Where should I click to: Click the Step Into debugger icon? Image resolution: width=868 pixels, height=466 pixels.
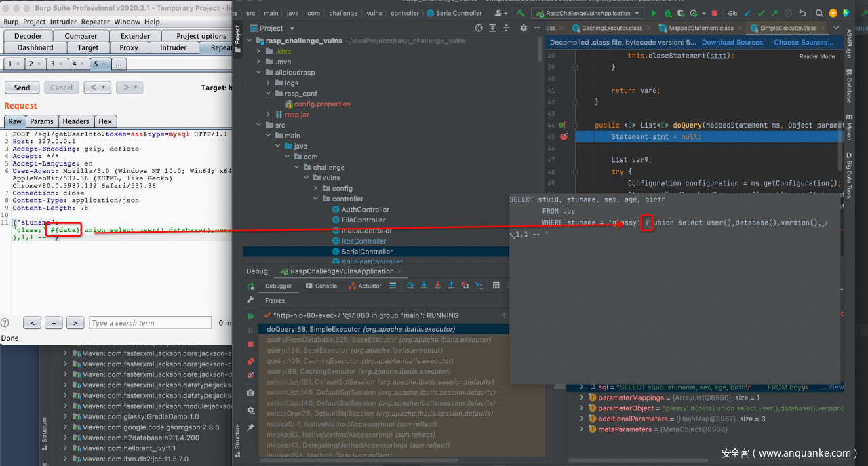click(x=424, y=286)
